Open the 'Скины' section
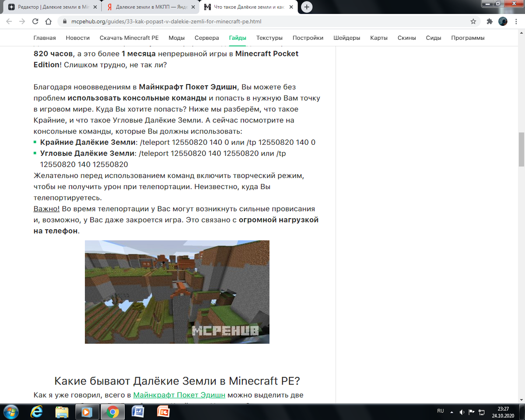The image size is (525, 420). click(407, 38)
